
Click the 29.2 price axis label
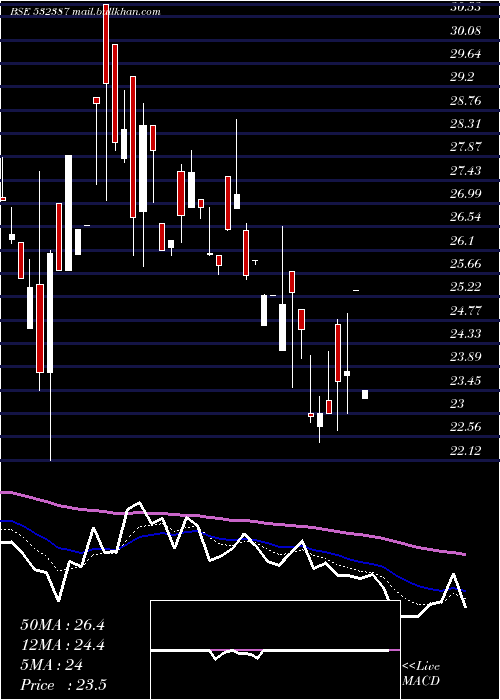pos(462,77)
